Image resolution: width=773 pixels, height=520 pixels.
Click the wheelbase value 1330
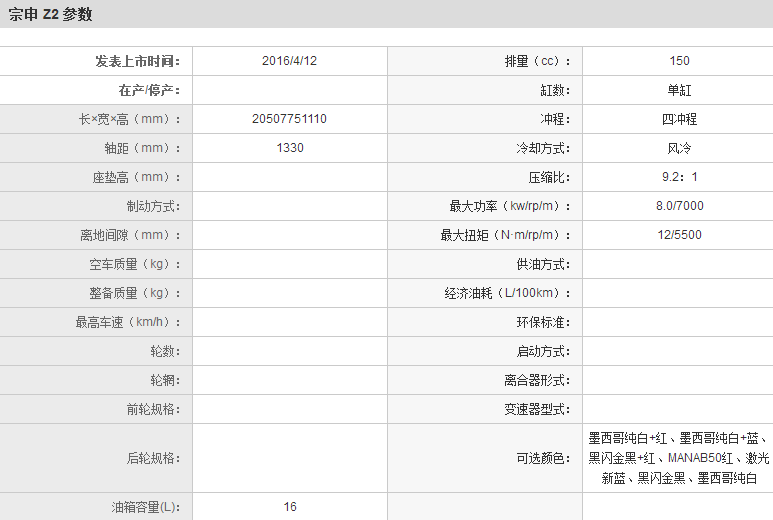pyautogui.click(x=289, y=148)
